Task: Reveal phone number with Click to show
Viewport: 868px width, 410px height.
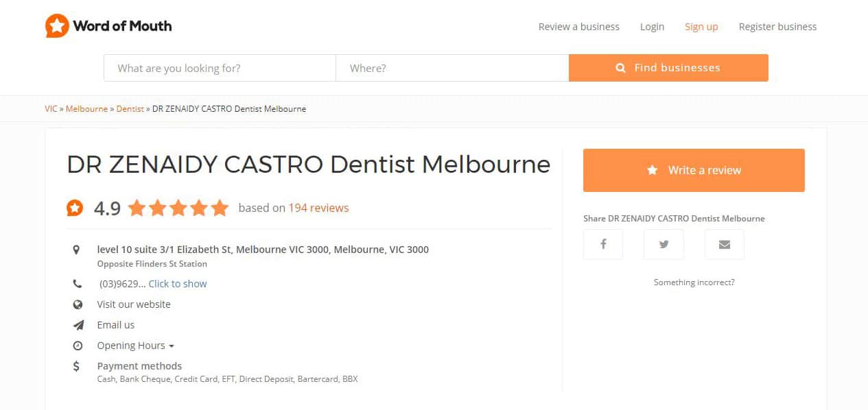Action: click(178, 284)
